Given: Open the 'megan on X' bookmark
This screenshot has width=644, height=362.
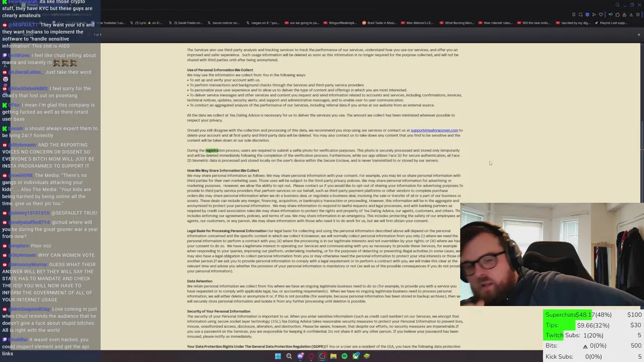Looking at the screenshot, I should click(263, 23).
